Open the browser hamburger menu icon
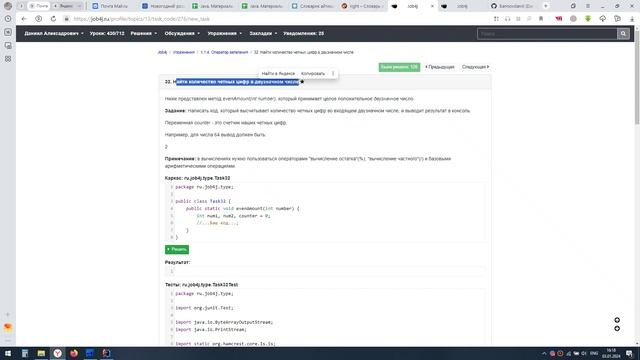Image resolution: width=640 pixels, height=360 pixels. (588, 6)
